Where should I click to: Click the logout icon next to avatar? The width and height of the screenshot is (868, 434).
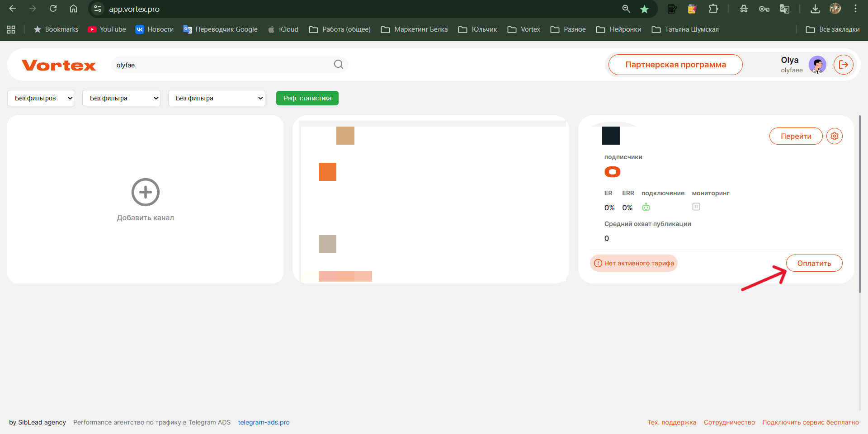(843, 65)
